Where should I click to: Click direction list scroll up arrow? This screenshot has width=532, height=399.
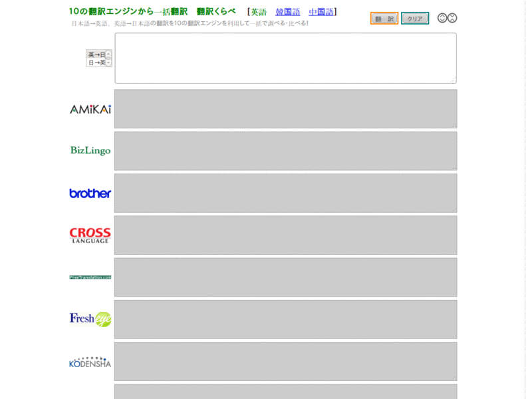[108, 54]
